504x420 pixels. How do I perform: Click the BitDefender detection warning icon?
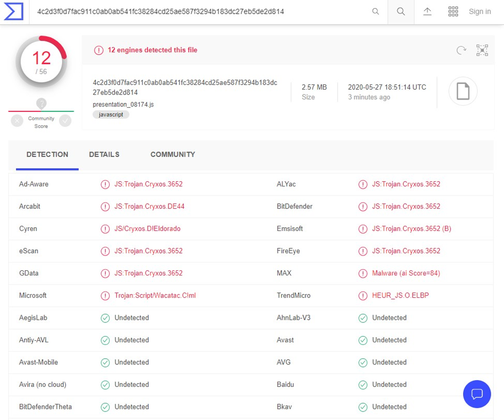pyautogui.click(x=363, y=207)
